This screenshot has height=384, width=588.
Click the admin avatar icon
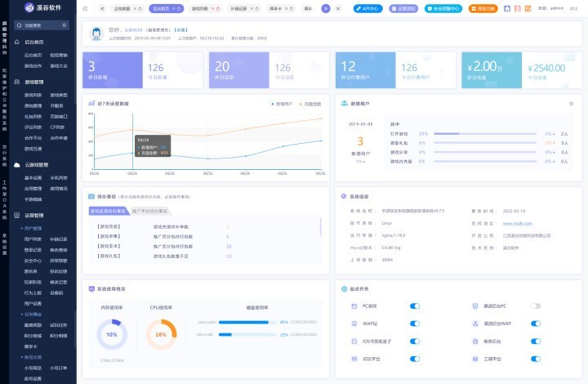click(x=96, y=34)
